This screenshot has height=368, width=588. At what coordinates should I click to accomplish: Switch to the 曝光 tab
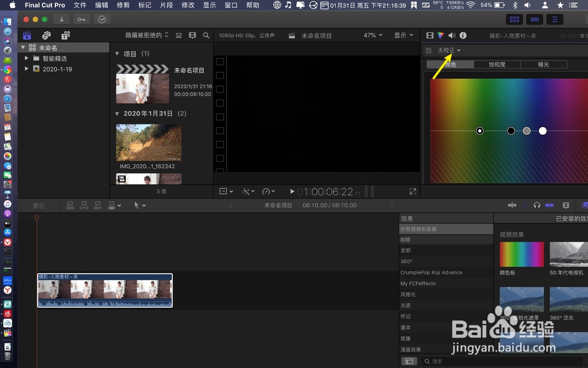tap(543, 65)
